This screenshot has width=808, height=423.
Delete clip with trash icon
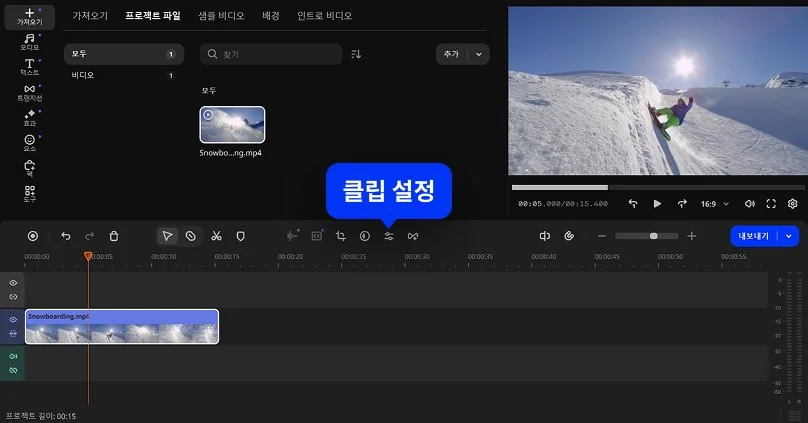(x=114, y=236)
